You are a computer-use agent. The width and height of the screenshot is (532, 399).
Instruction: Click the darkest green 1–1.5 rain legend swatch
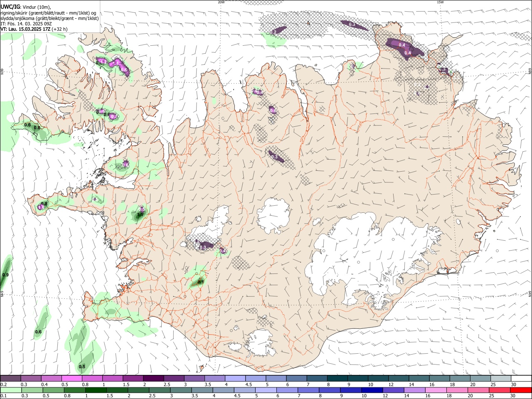(96, 390)
